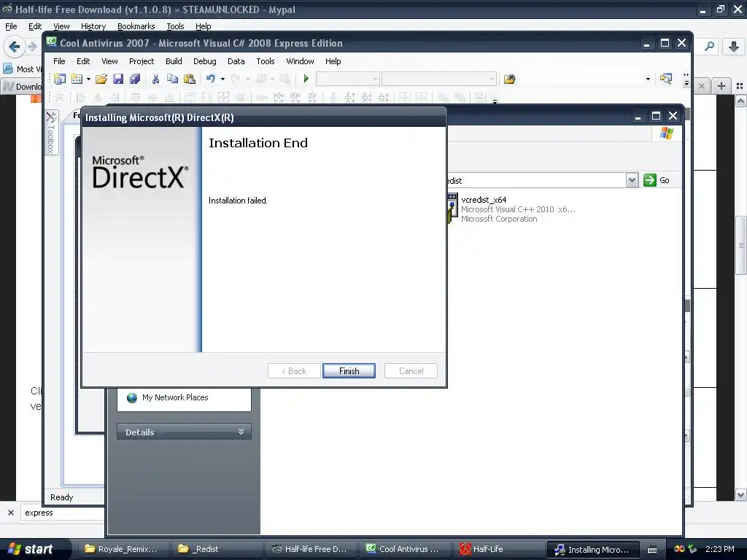
Task: Click the Explorer address bar field
Action: coord(536,181)
